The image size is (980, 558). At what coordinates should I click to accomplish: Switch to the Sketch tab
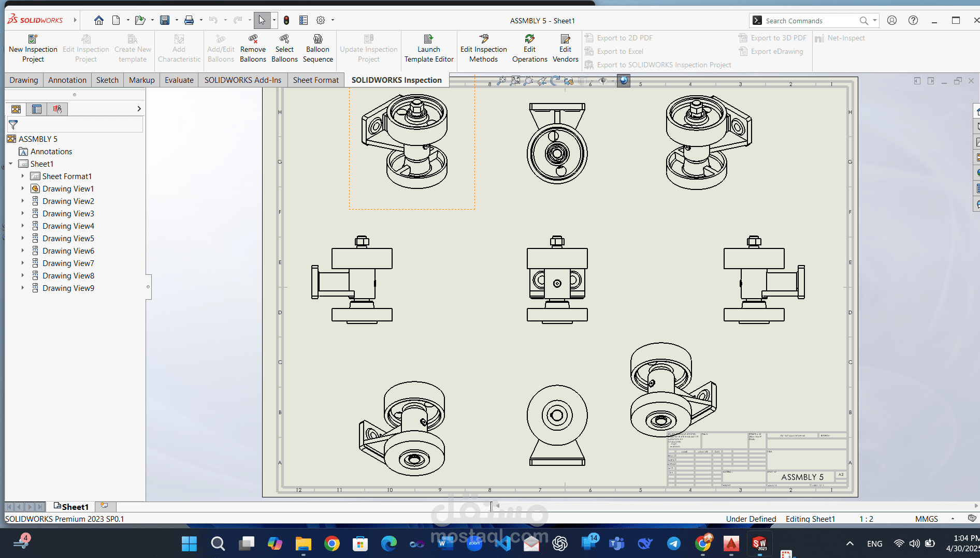pos(107,80)
